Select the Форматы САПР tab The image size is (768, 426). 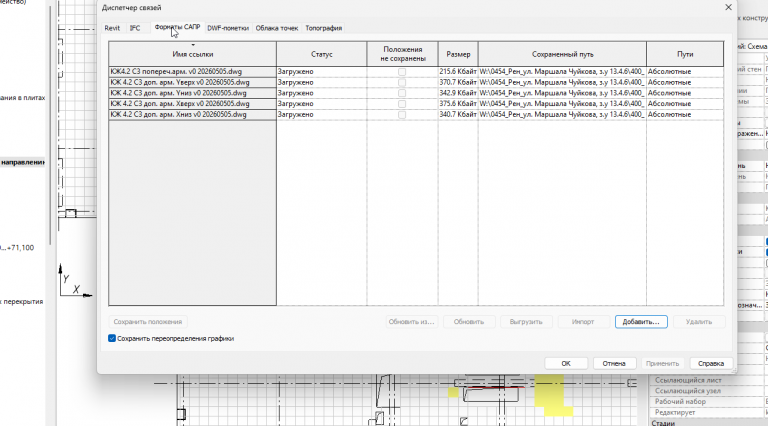tap(177, 27)
